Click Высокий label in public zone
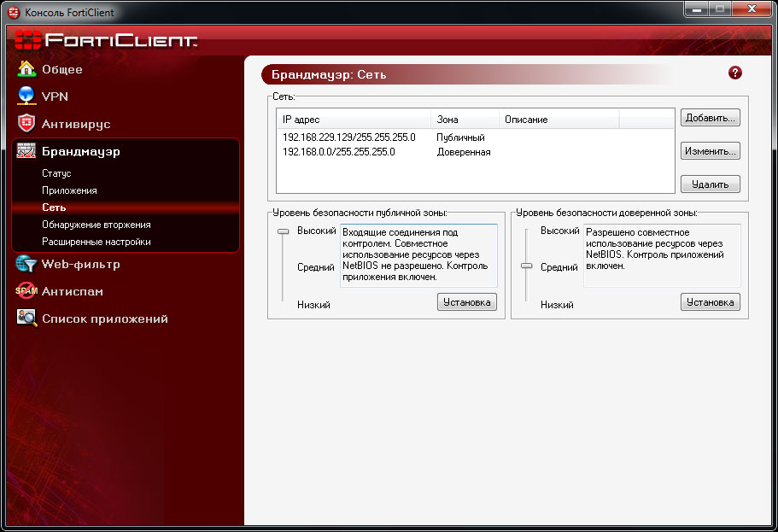This screenshot has width=778, height=532. 317,231
